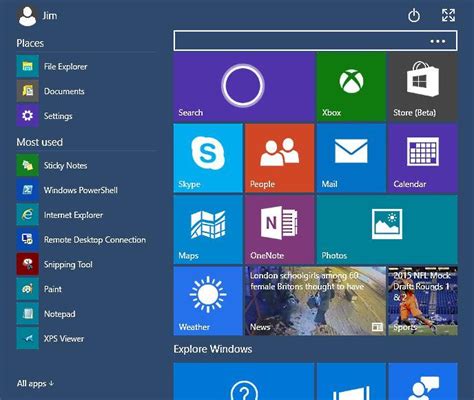Open the Weather tile
Viewport: 474px width, 400px height.
208,301
